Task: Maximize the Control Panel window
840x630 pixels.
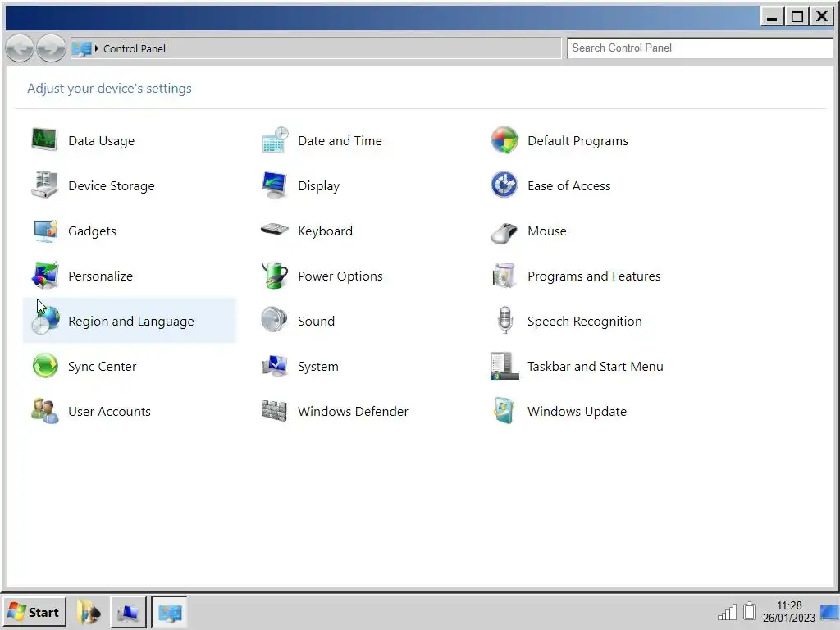Action: point(797,16)
